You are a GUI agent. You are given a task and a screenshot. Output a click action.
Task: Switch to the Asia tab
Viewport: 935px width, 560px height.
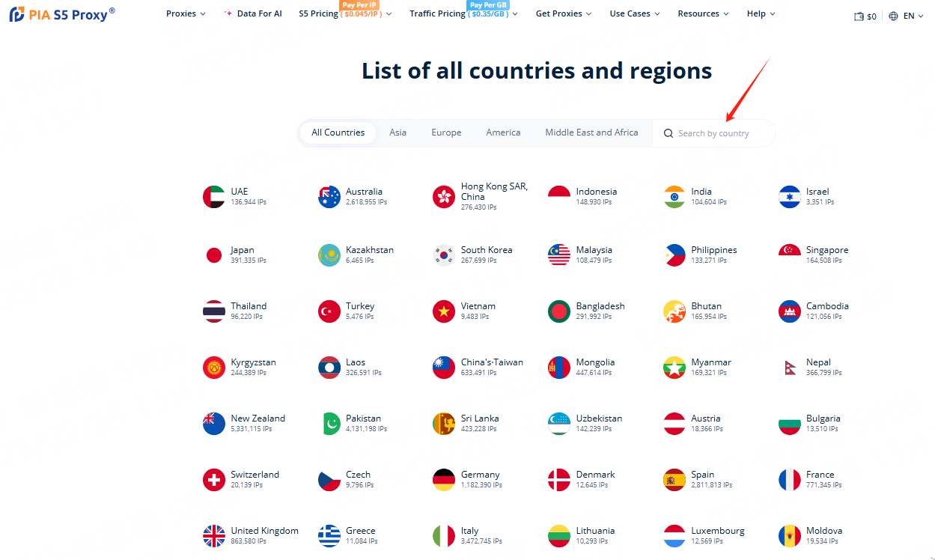click(398, 133)
